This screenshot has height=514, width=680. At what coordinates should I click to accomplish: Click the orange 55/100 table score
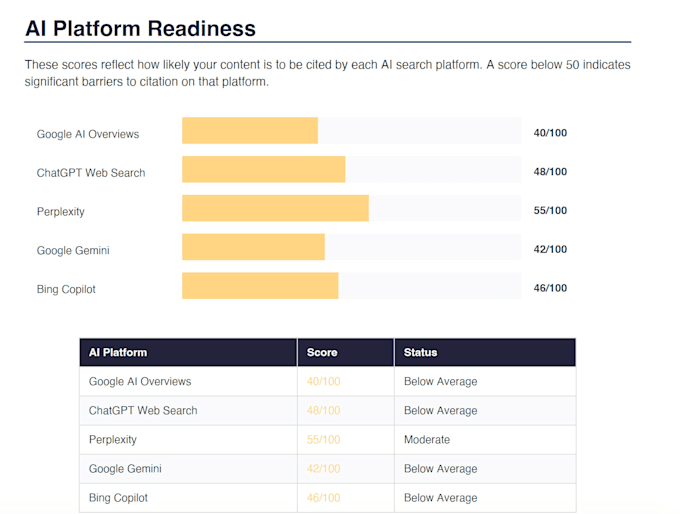pos(324,439)
